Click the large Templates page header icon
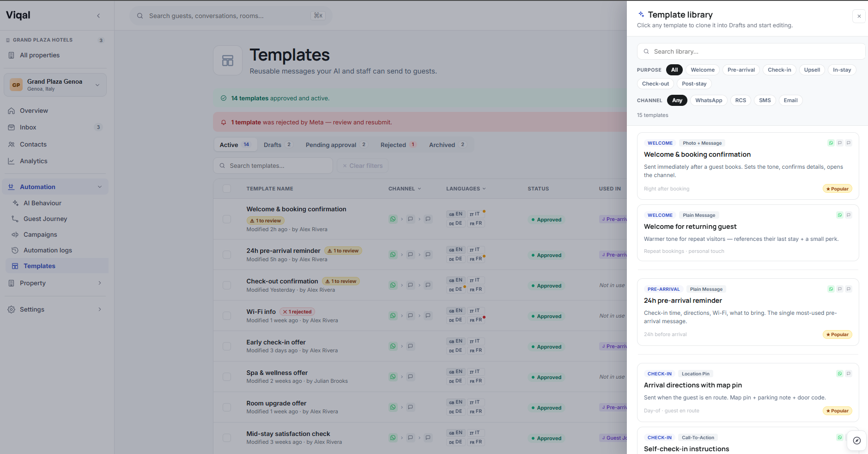This screenshot has width=868, height=454. [228, 61]
